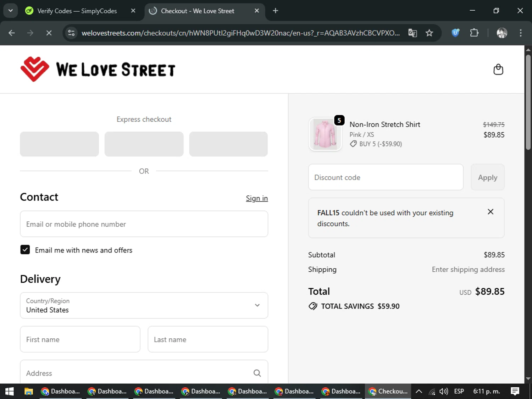The image size is (532, 399).
Task: Click the We Love Street heart logo
Action: pos(35,69)
